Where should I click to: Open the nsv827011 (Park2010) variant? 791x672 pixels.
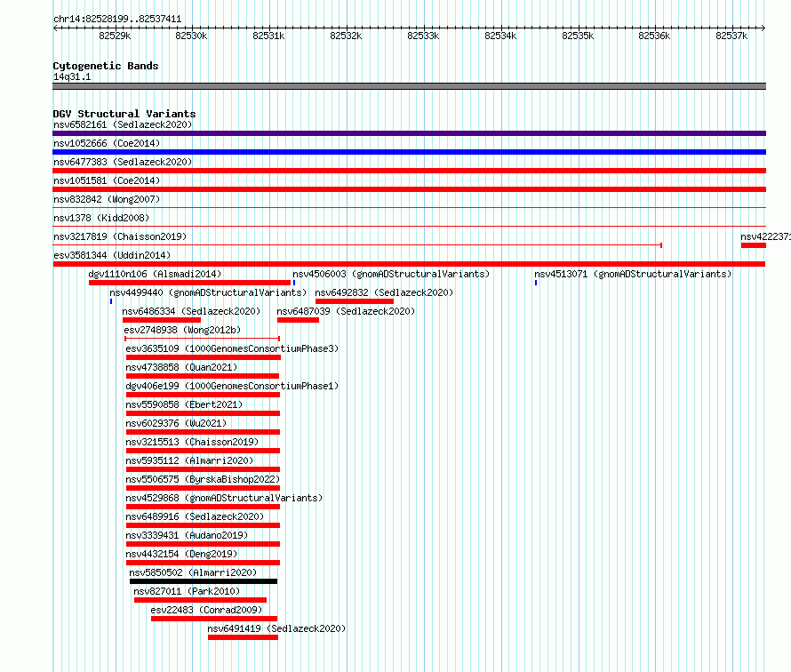(187, 591)
